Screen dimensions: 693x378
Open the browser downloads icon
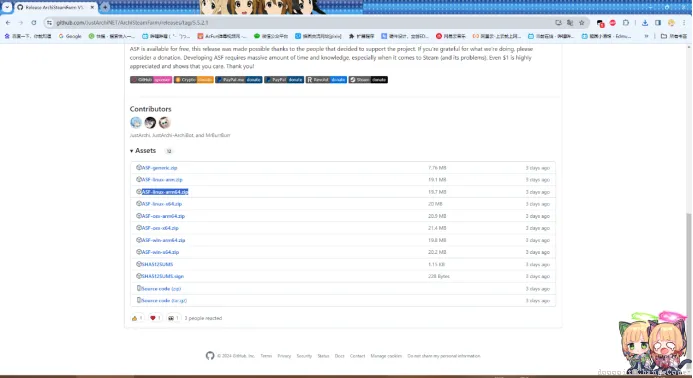[645, 23]
